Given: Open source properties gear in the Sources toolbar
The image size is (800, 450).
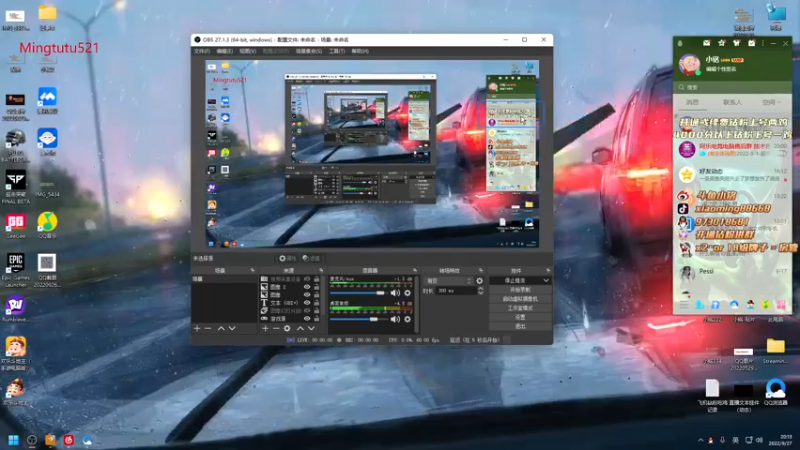Looking at the screenshot, I should 287,328.
